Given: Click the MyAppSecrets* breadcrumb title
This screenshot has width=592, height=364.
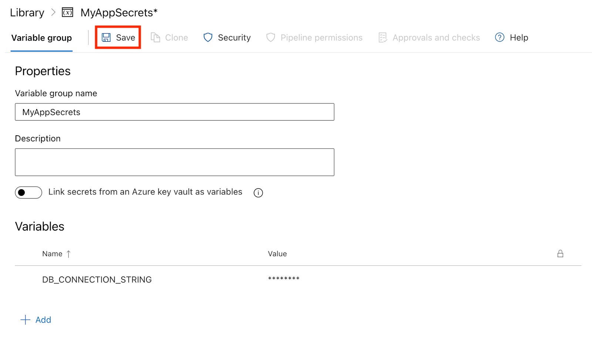Looking at the screenshot, I should (119, 13).
